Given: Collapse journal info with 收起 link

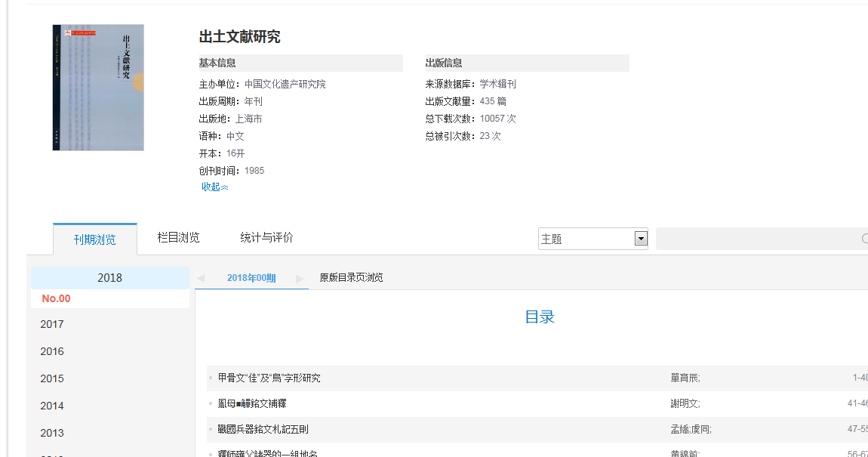Looking at the screenshot, I should (214, 187).
